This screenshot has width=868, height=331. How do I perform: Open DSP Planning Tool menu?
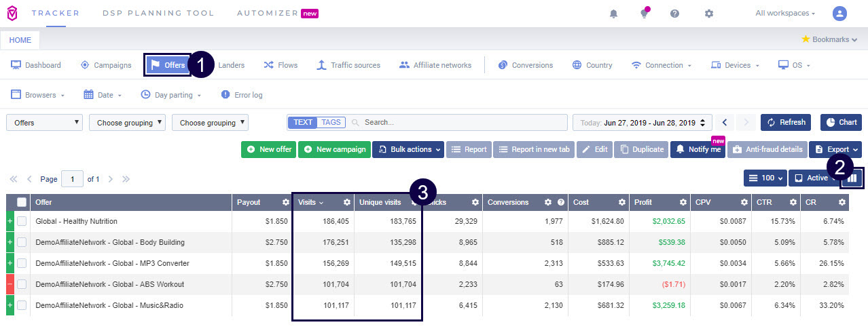coord(158,13)
